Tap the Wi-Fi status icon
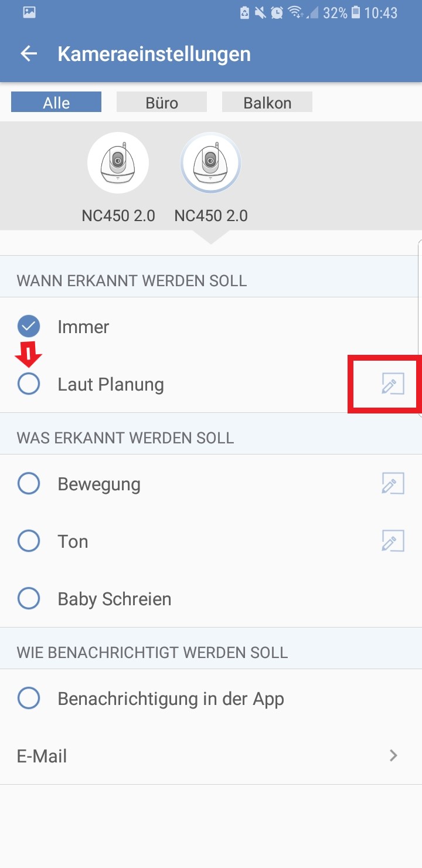422x868 pixels. 296,13
